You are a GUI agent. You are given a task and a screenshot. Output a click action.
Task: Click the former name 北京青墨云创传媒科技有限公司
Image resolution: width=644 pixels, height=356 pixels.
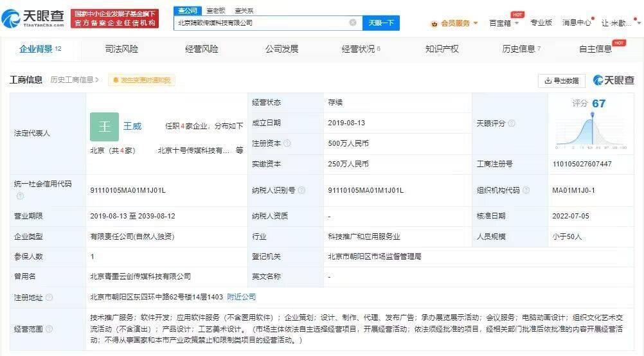(x=141, y=276)
